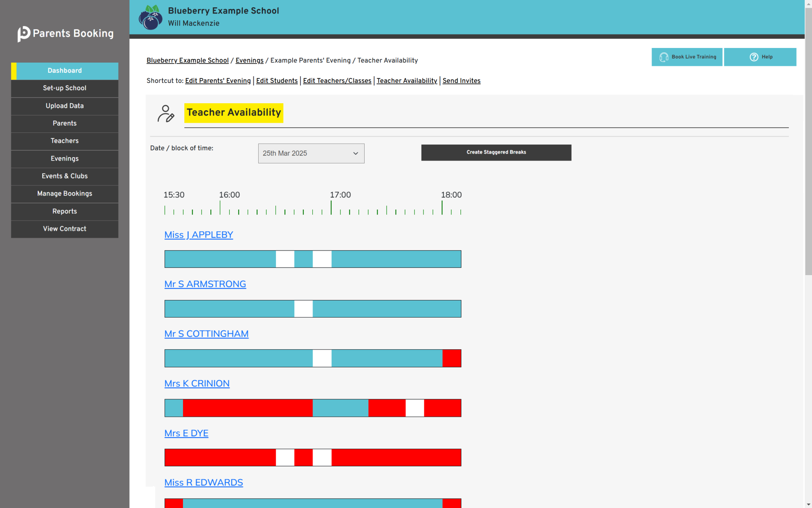The image size is (812, 508).
Task: Open Teachers in the sidebar menu
Action: click(x=65, y=141)
